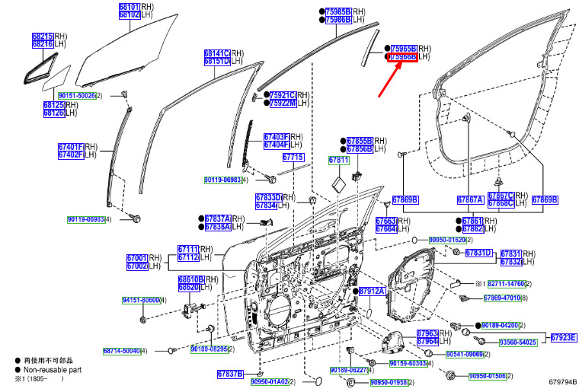The height and width of the screenshot is (392, 579).
Task: Click part number 87912A
Action: pos(372,292)
